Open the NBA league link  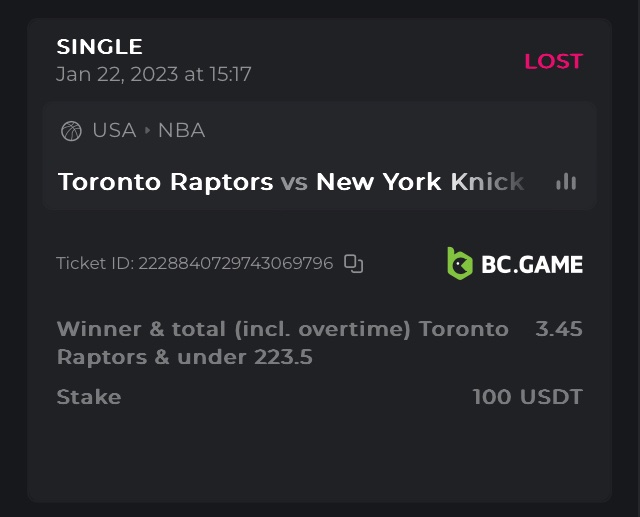tap(181, 131)
